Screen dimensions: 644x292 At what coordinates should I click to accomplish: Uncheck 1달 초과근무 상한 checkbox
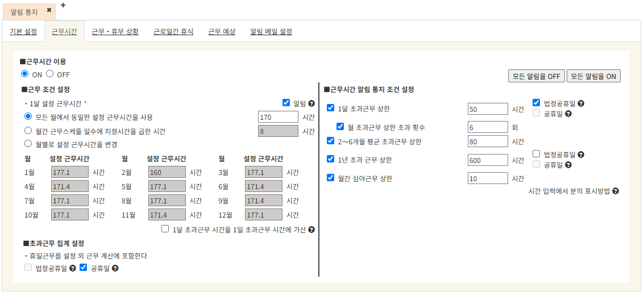(x=331, y=108)
